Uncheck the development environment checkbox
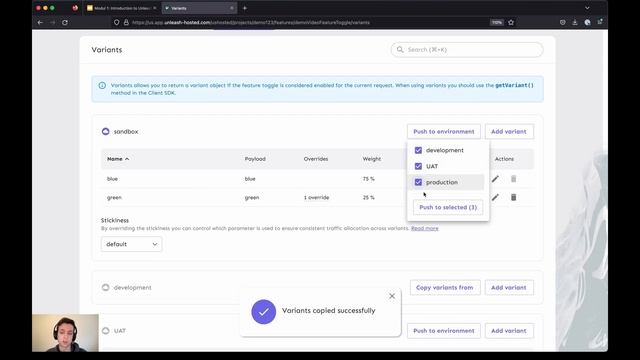640x360 pixels. point(418,150)
